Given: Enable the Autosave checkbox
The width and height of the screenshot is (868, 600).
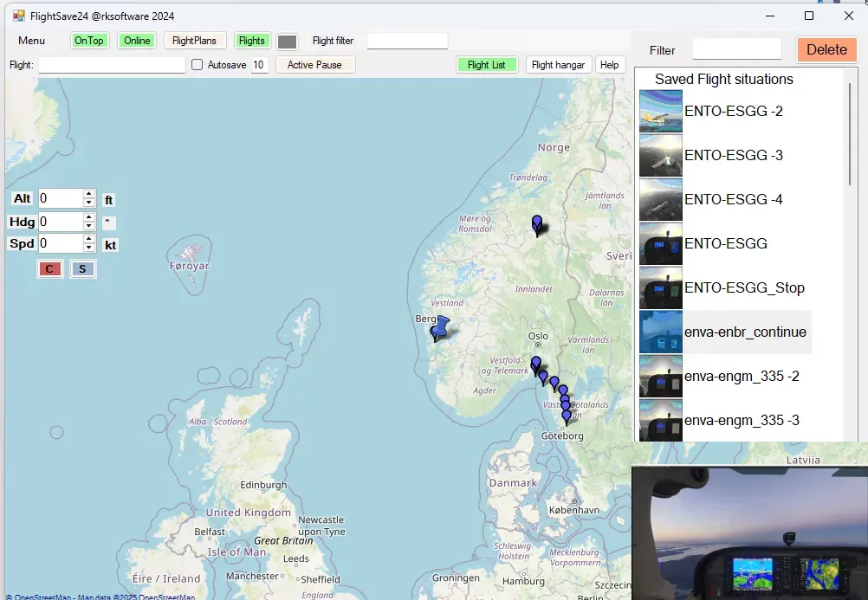Looking at the screenshot, I should tap(198, 65).
